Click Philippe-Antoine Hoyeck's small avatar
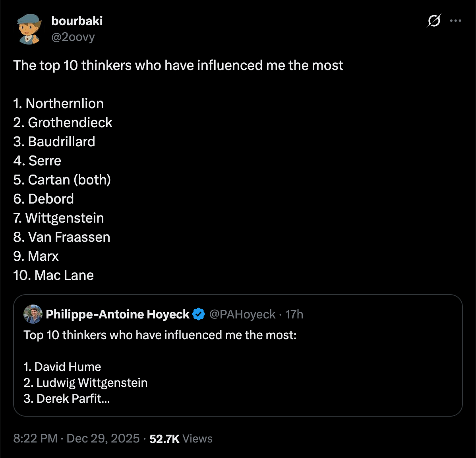476x458 pixels. pyautogui.click(x=33, y=314)
